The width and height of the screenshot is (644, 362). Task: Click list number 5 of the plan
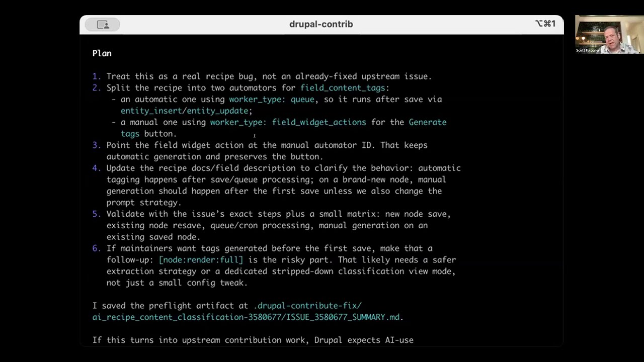(96, 214)
